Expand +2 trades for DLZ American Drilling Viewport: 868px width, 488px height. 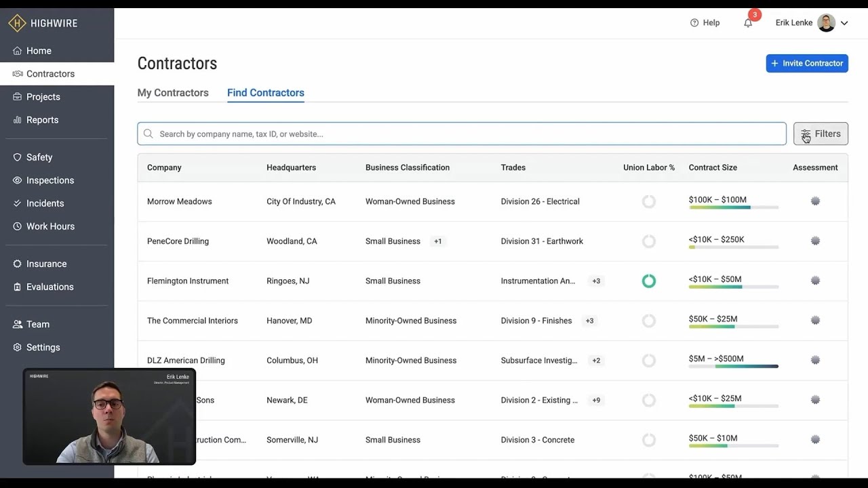[596, 361]
